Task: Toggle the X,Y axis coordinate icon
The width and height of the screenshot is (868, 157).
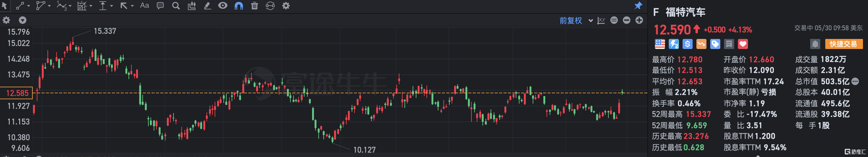Action: coord(601,20)
